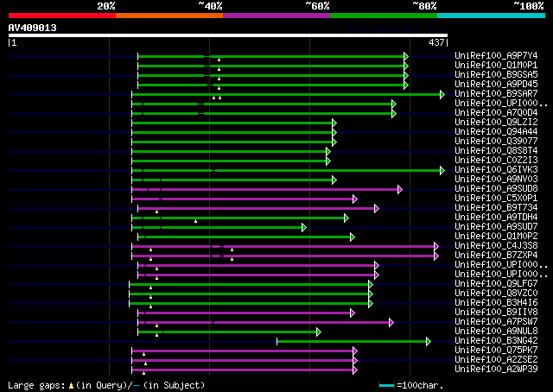
Task: Click the purple arrowhead ending UniRef100_Q75PK7 alignment
Action: (x=355, y=351)
